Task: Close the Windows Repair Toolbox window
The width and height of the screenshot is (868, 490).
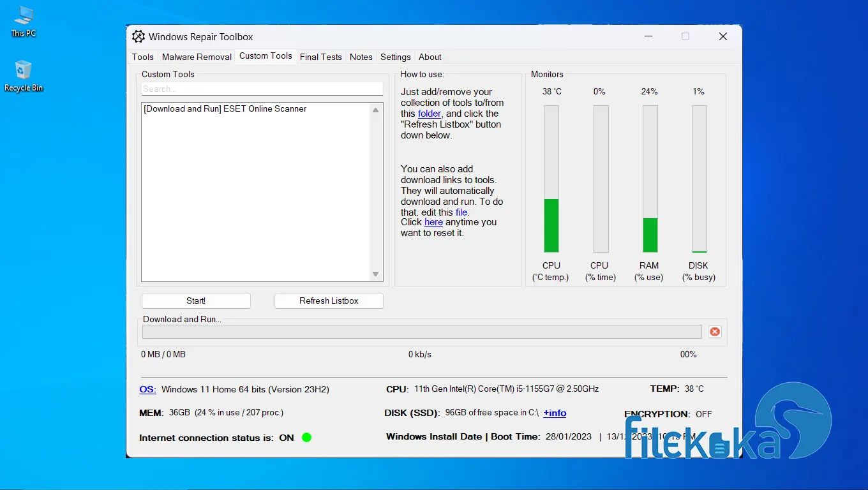Action: pyautogui.click(x=723, y=36)
